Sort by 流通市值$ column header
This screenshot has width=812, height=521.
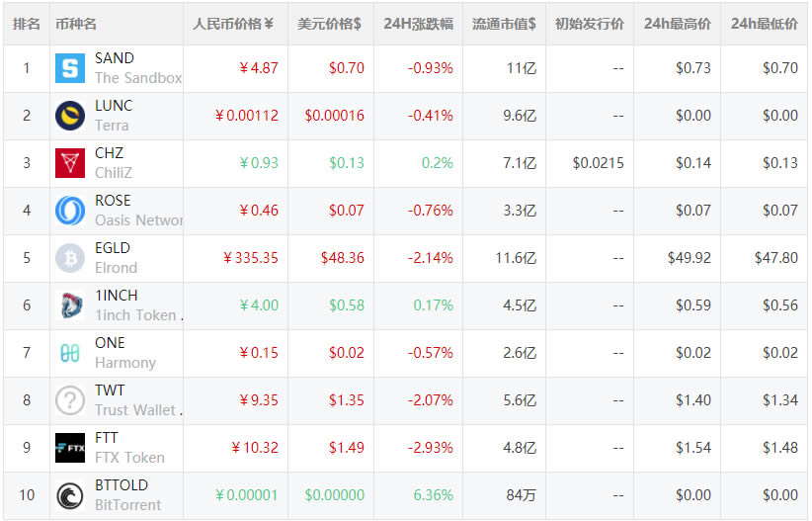point(504,24)
